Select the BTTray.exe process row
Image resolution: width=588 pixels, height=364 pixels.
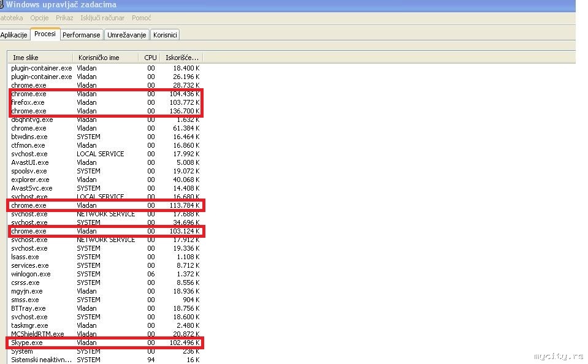click(x=105, y=309)
